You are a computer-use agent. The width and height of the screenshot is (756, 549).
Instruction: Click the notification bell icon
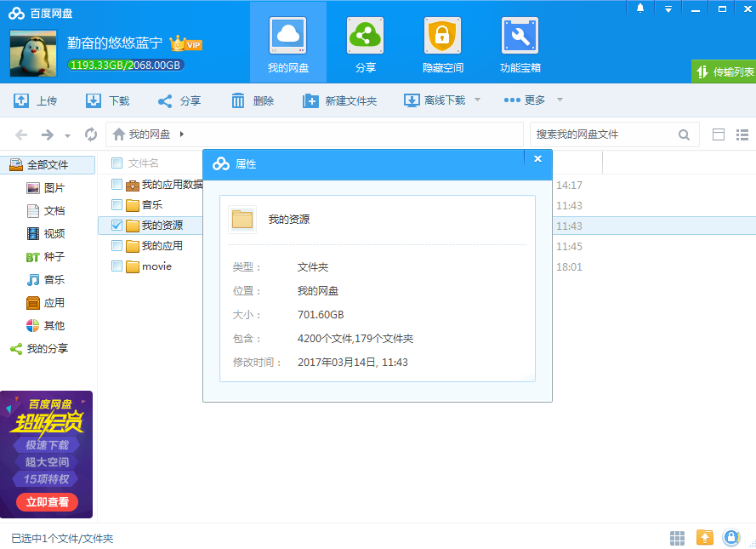pyautogui.click(x=639, y=9)
